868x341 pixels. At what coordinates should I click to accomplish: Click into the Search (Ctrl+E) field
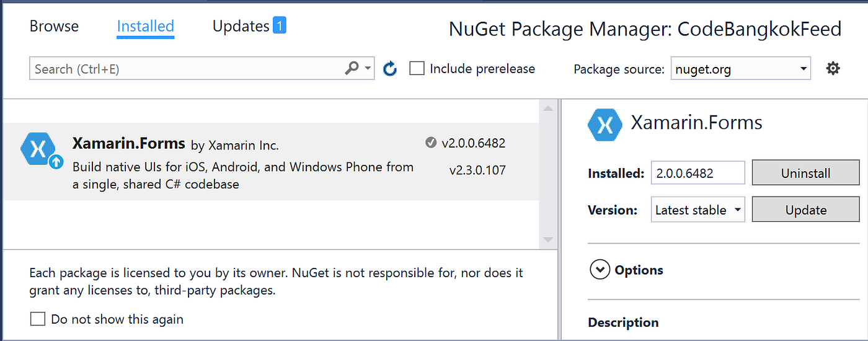tap(186, 69)
